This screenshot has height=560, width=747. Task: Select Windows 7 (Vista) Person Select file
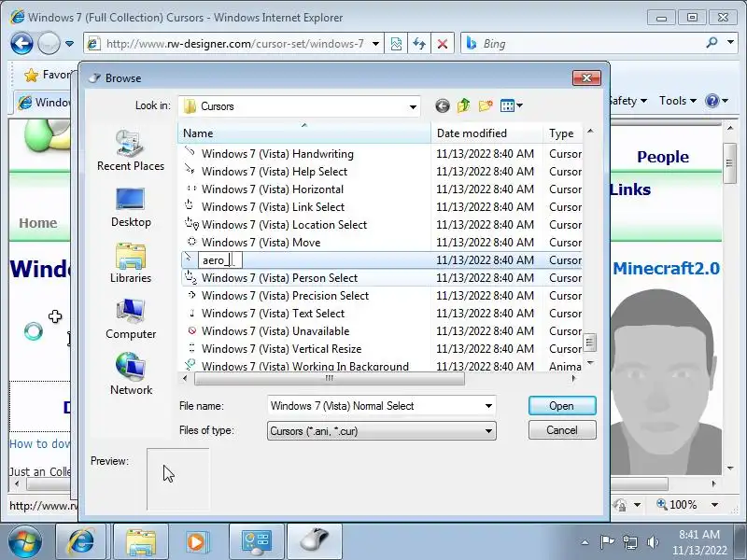click(x=279, y=277)
